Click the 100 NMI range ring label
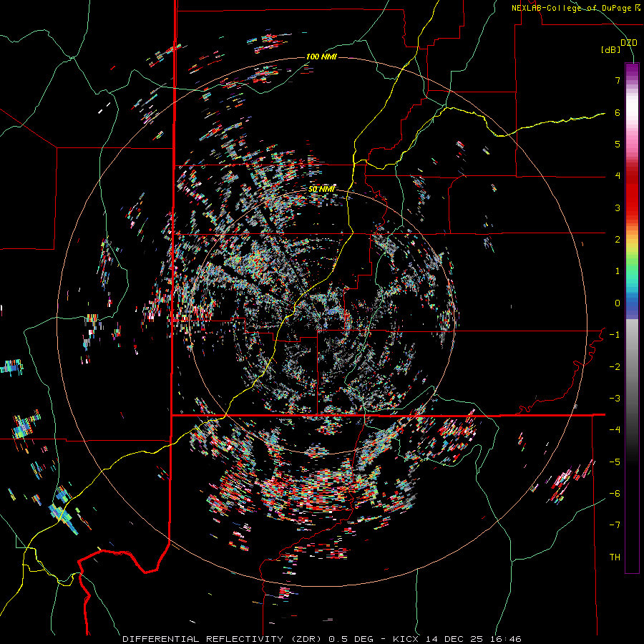The image size is (644, 644). [321, 57]
